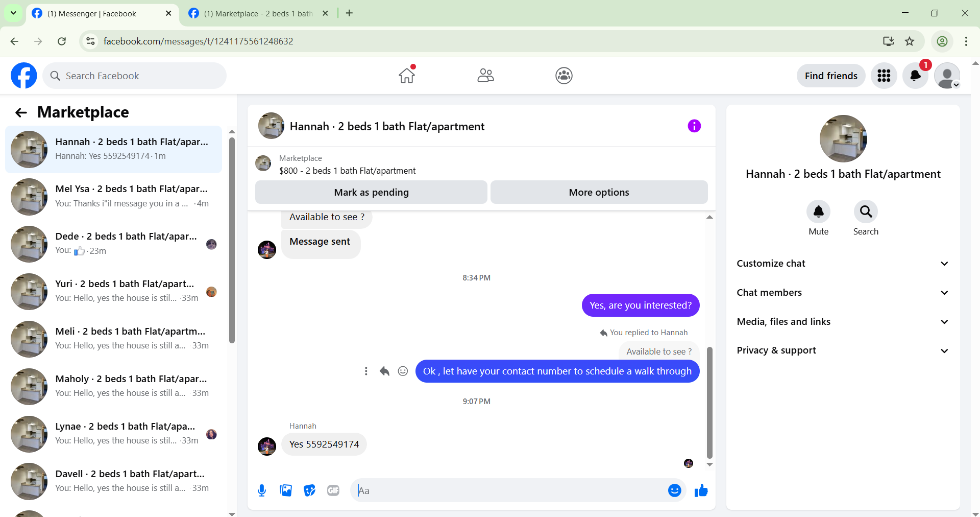Image resolution: width=980 pixels, height=517 pixels.
Task: Open the account profile avatar menu
Action: point(947,76)
